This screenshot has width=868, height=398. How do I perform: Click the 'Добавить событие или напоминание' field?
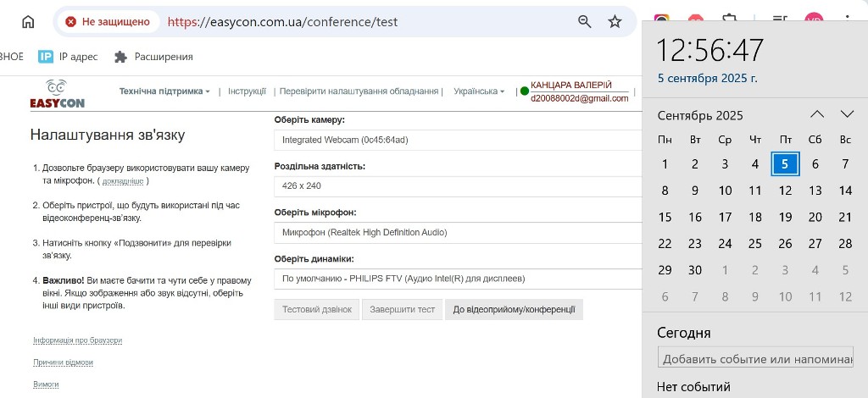(x=754, y=359)
